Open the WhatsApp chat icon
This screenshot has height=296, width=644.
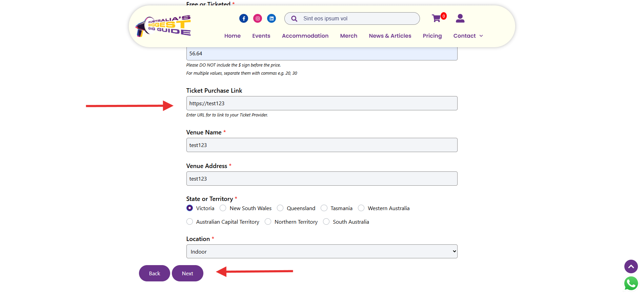click(631, 283)
